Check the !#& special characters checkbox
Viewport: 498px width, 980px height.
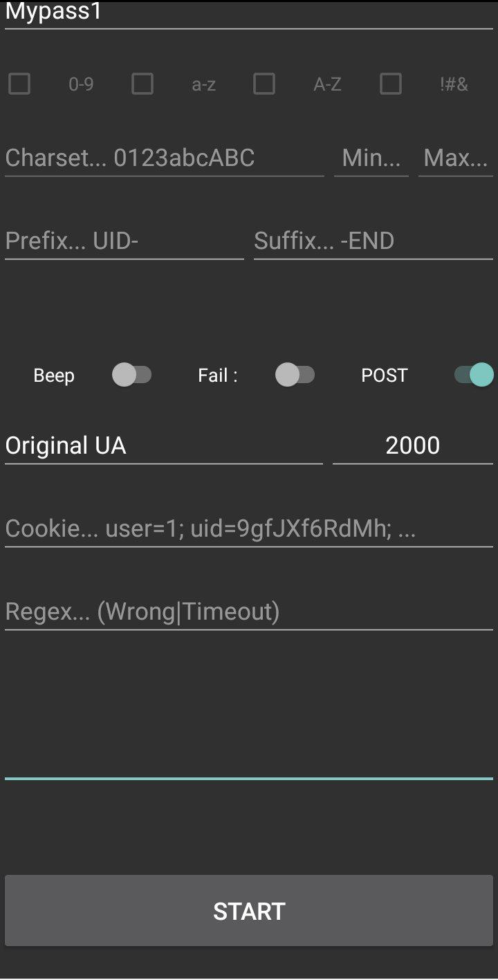[391, 84]
